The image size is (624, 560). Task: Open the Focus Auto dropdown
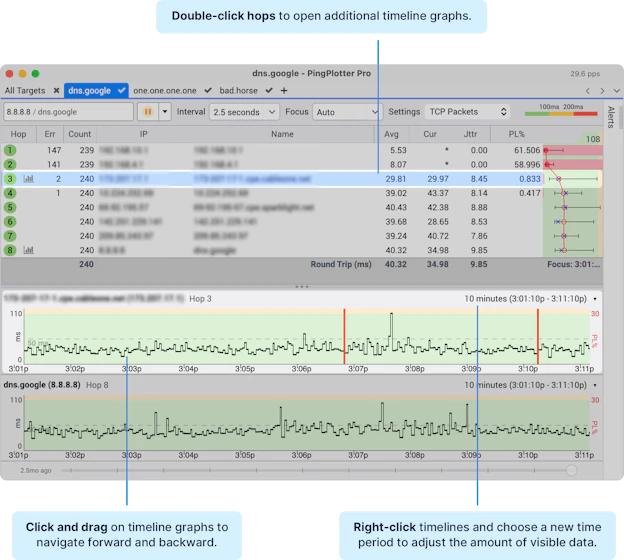347,112
